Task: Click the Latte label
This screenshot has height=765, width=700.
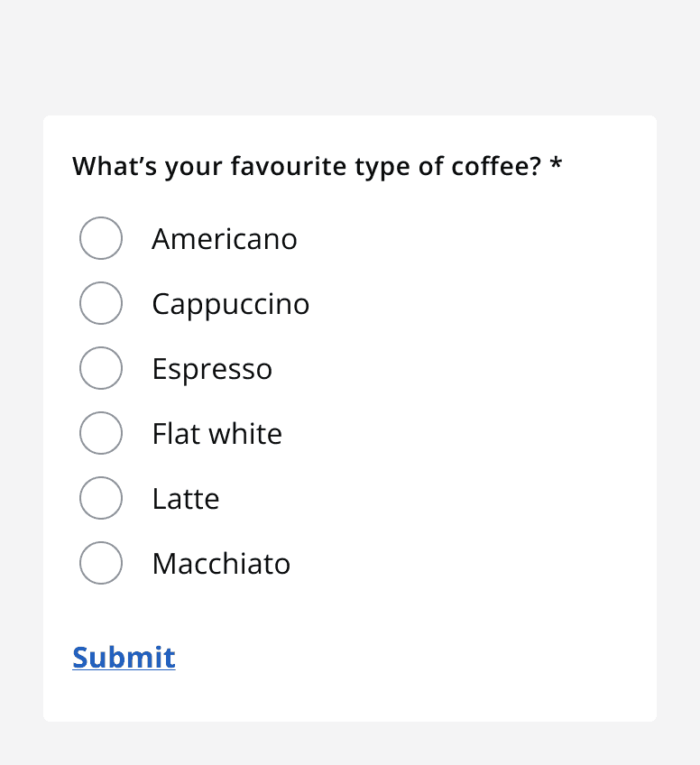Action: [186, 498]
